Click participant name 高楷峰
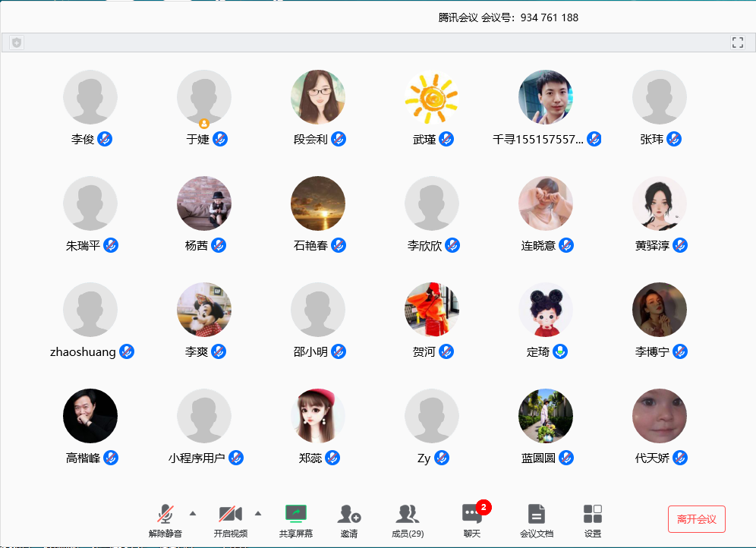Viewport: 756px width, 548px height. [x=83, y=458]
